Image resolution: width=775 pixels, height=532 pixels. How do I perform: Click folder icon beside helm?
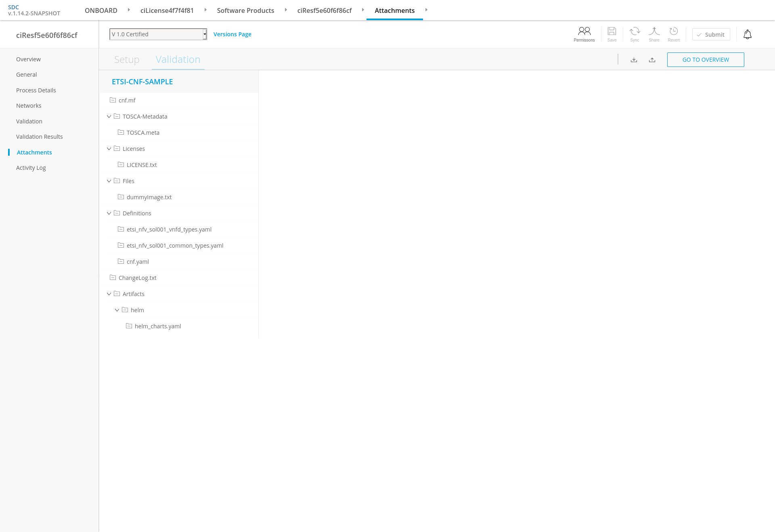125,310
